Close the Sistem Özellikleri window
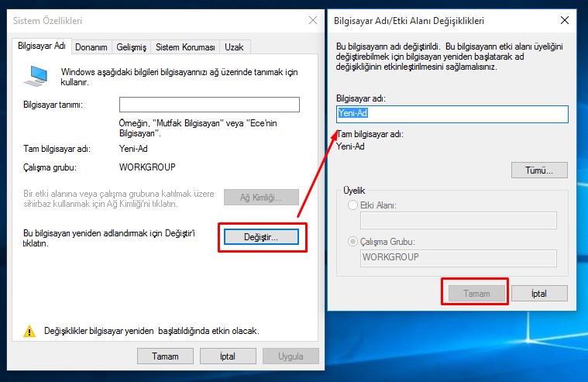Screen dimensions: 588x382 (x=312, y=20)
